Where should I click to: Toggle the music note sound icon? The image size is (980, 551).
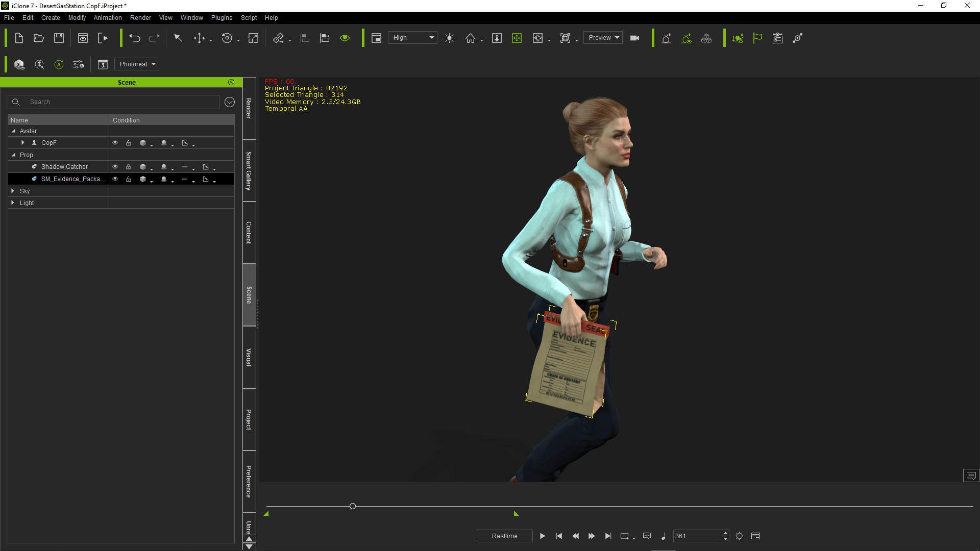click(664, 536)
